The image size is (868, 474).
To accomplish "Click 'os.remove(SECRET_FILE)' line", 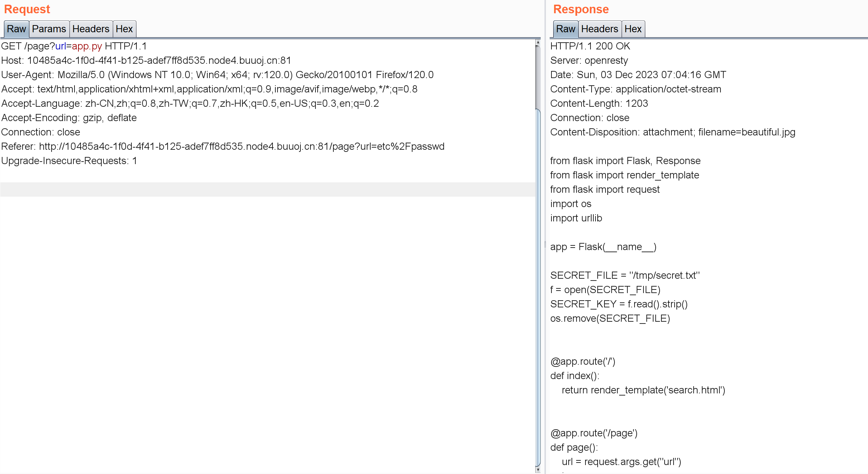I will click(610, 319).
